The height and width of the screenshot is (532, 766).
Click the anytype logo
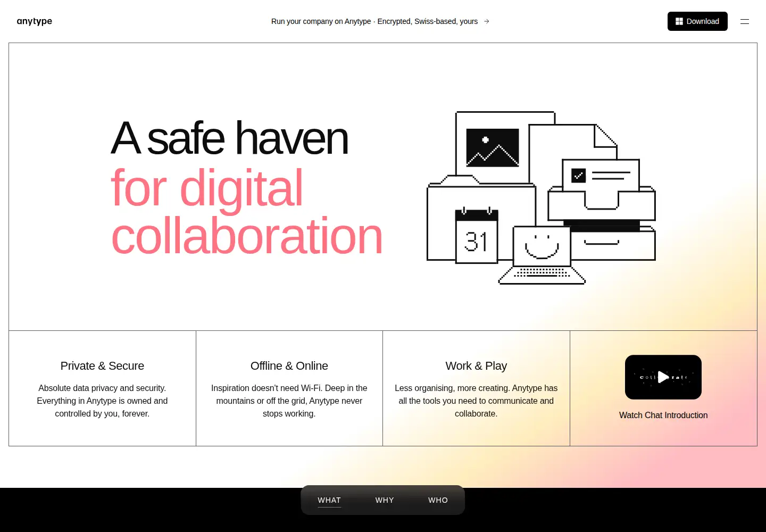pos(35,21)
